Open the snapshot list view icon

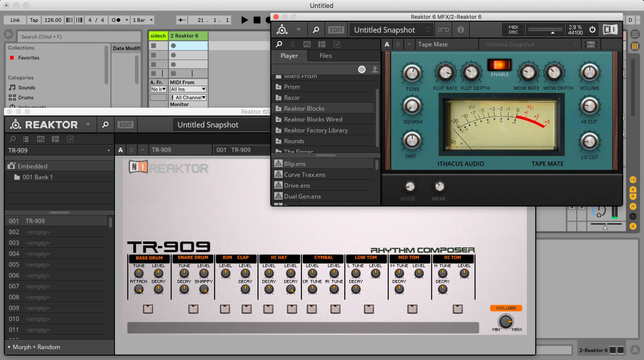coord(26,139)
